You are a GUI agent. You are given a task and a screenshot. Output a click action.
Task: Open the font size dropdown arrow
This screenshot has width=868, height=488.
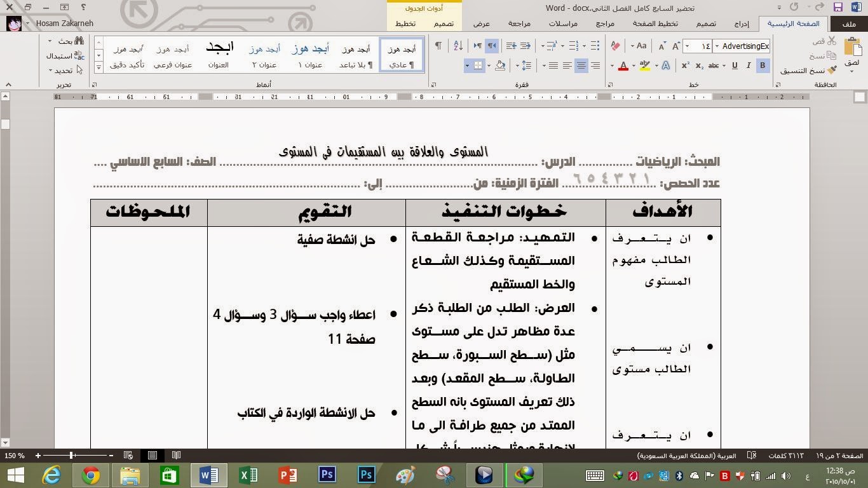pos(688,46)
